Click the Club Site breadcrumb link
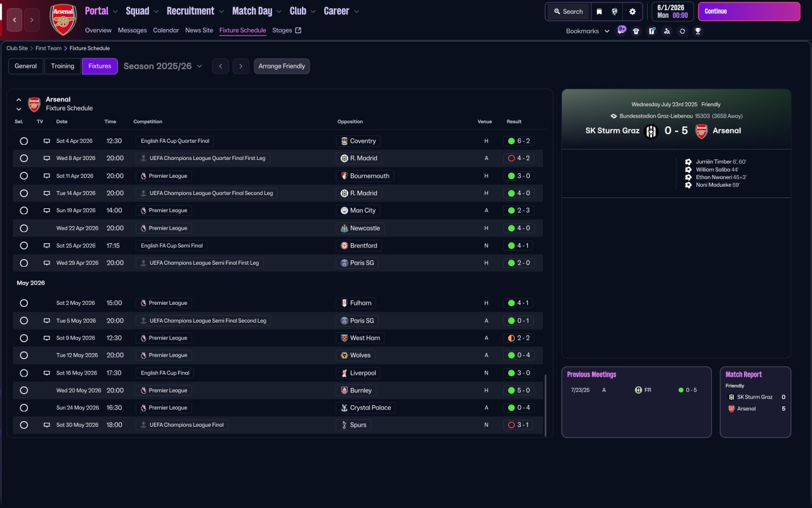This screenshot has height=508, width=812. click(x=17, y=48)
